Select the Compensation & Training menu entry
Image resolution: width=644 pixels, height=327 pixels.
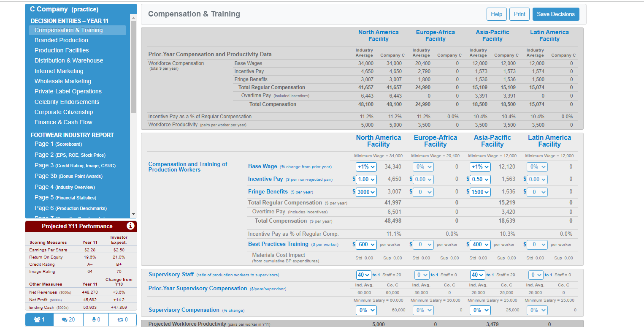(x=77, y=30)
